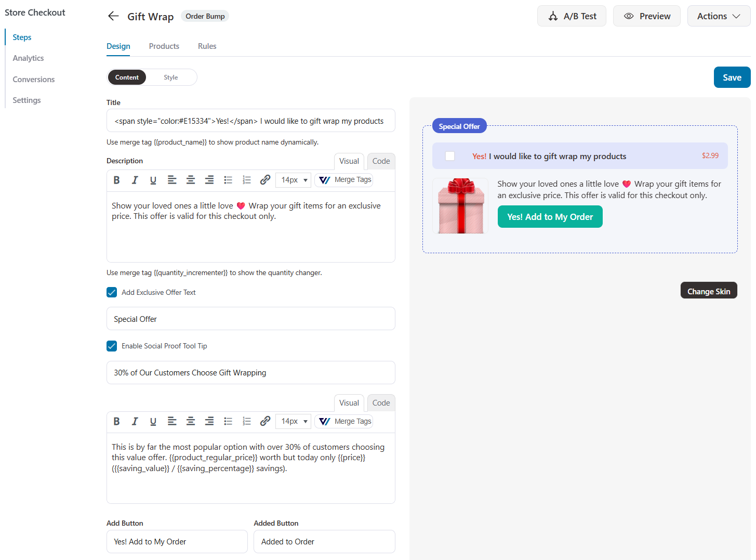Expand the Actions dropdown
756x560 pixels.
click(719, 16)
